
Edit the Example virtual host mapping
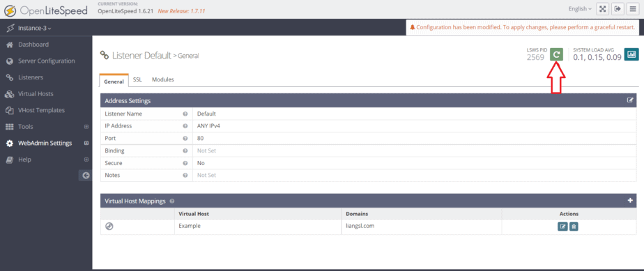[562, 226]
